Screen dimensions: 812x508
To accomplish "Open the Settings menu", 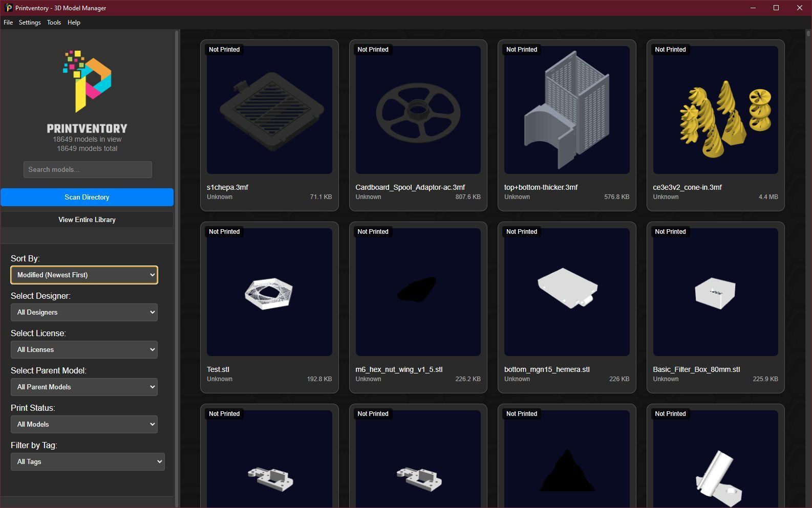I will [30, 23].
